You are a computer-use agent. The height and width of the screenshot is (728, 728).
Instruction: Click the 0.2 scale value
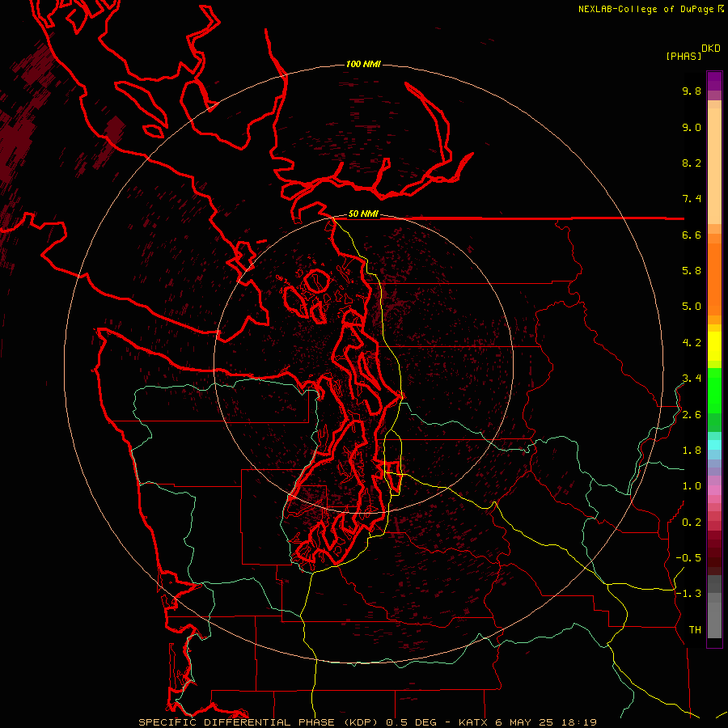tap(692, 523)
